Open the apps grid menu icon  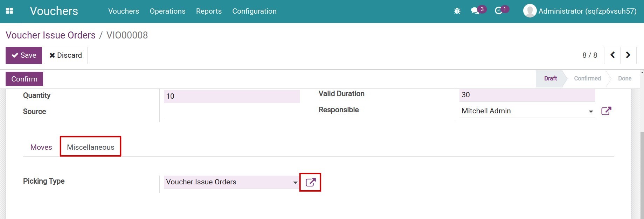9,11
